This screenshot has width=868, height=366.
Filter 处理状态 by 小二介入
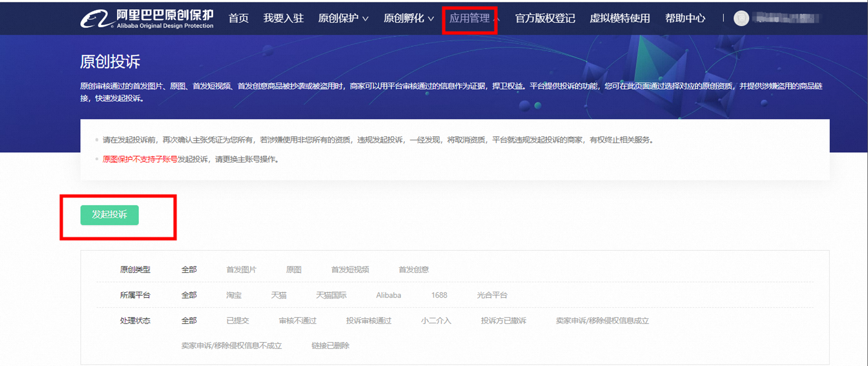tap(436, 321)
